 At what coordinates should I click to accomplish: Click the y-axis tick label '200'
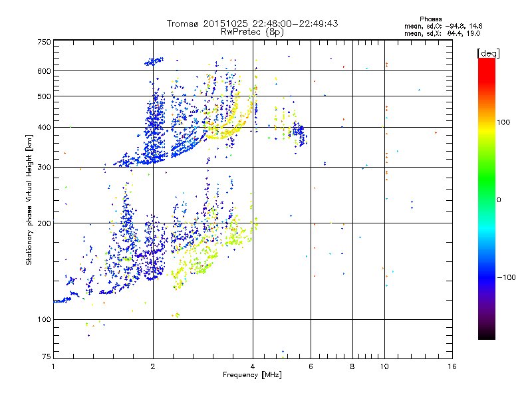point(44,223)
